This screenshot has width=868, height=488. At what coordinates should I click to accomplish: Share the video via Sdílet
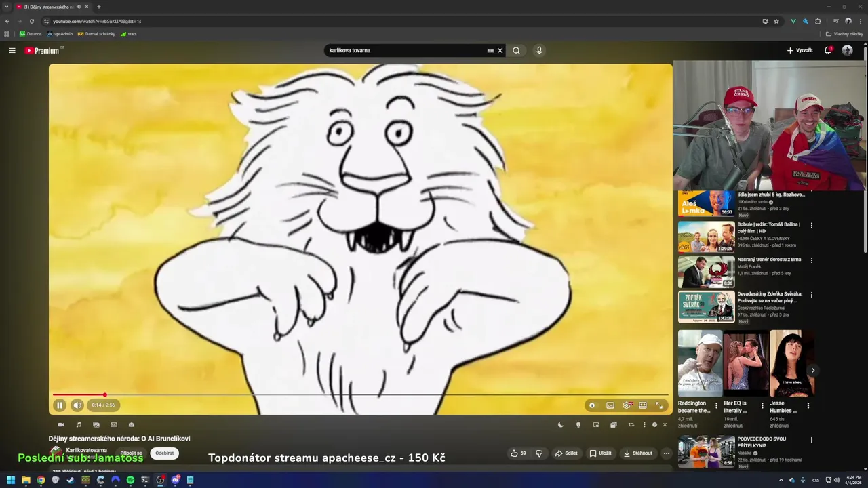click(566, 453)
